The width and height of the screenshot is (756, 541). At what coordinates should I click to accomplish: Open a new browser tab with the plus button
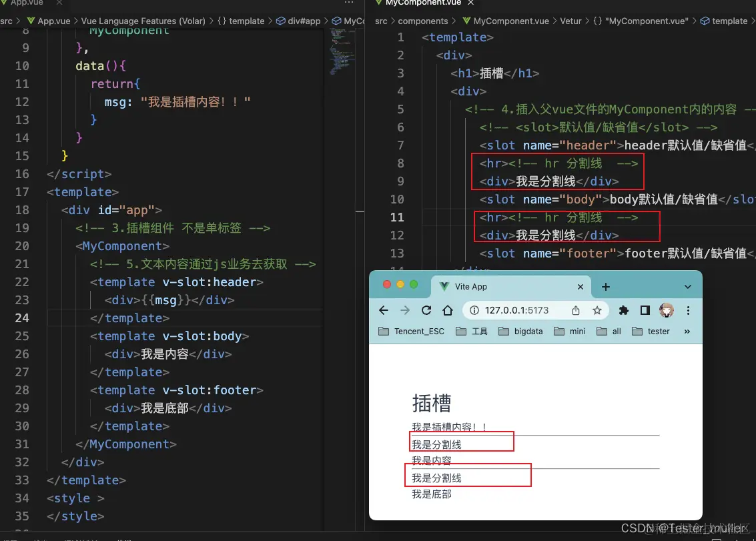coord(605,286)
